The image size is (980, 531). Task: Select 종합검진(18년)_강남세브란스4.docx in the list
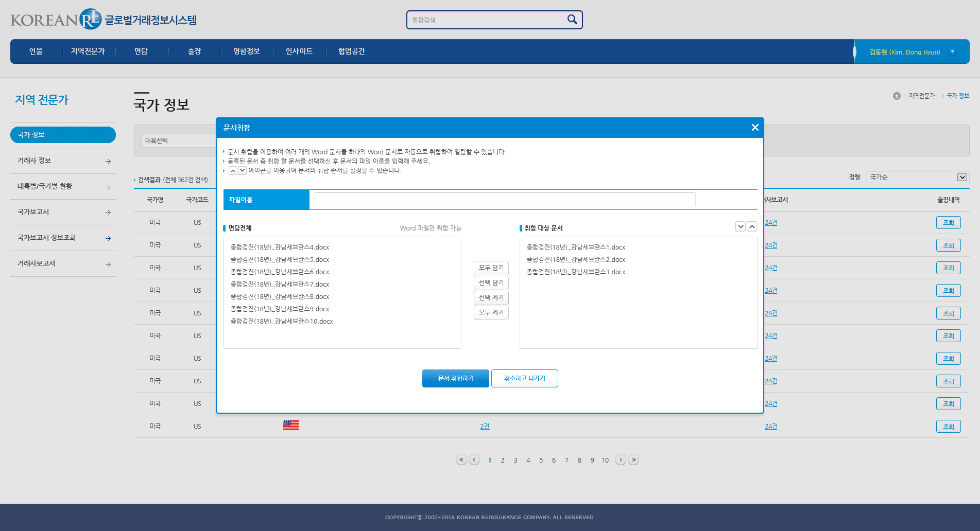280,247
